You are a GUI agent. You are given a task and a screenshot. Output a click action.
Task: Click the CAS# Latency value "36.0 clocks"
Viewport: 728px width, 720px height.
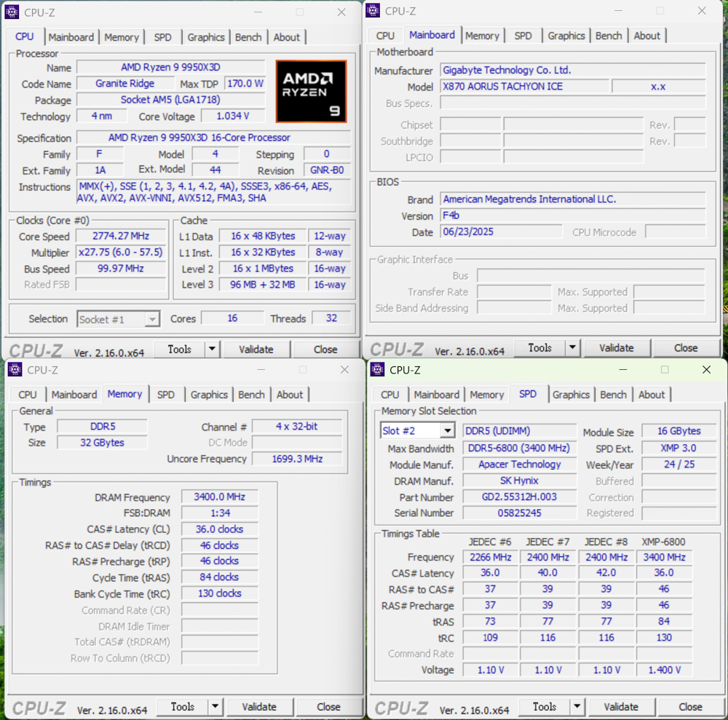tap(220, 529)
